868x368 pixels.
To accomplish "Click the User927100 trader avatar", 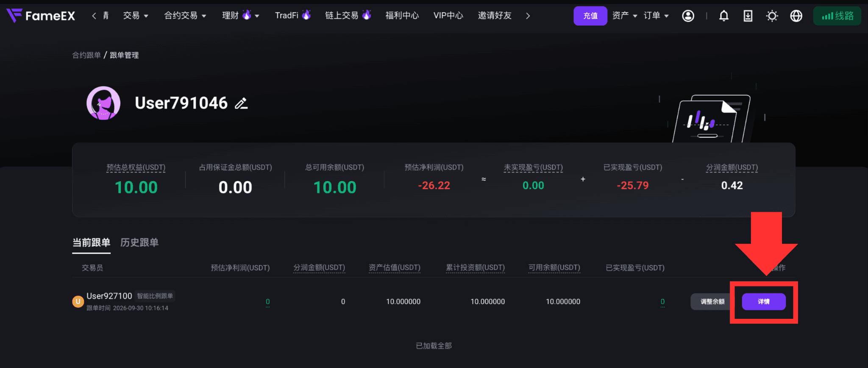I will pos(78,301).
